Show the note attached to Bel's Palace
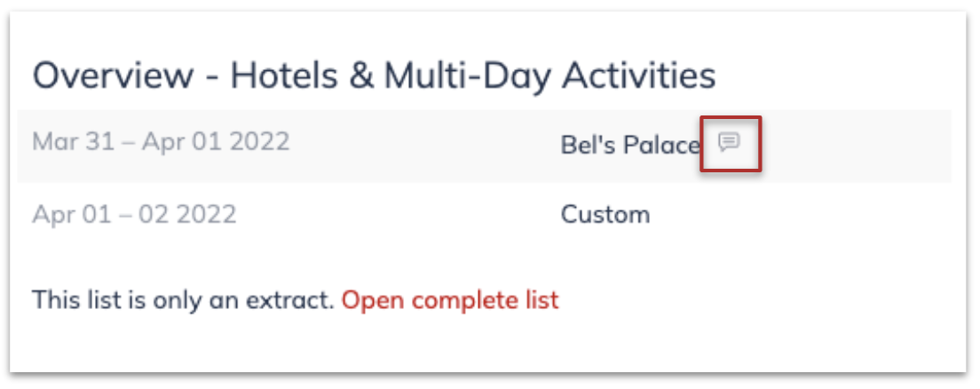The width and height of the screenshot is (980, 389). (729, 143)
